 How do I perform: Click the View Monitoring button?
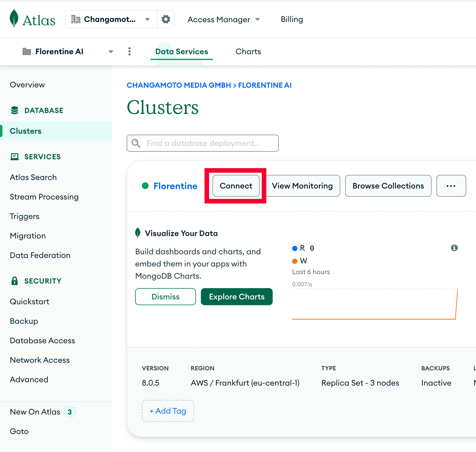pos(302,186)
